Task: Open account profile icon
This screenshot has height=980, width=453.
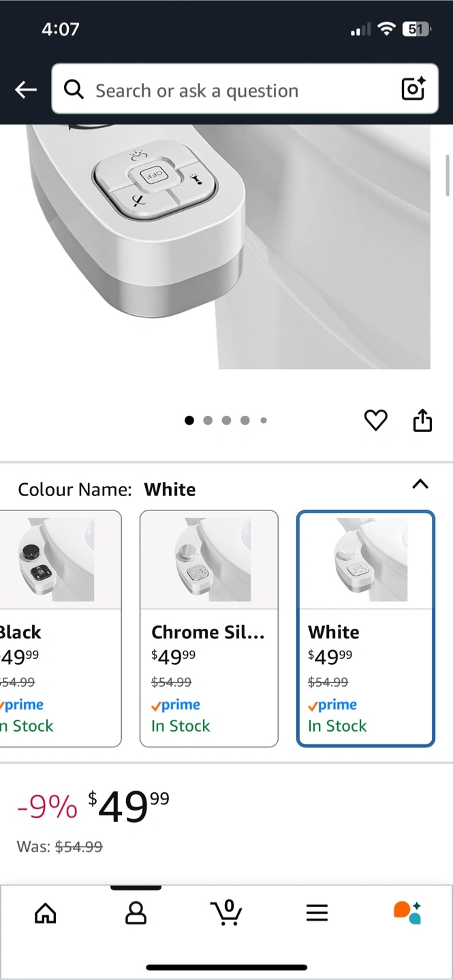Action: 136,913
